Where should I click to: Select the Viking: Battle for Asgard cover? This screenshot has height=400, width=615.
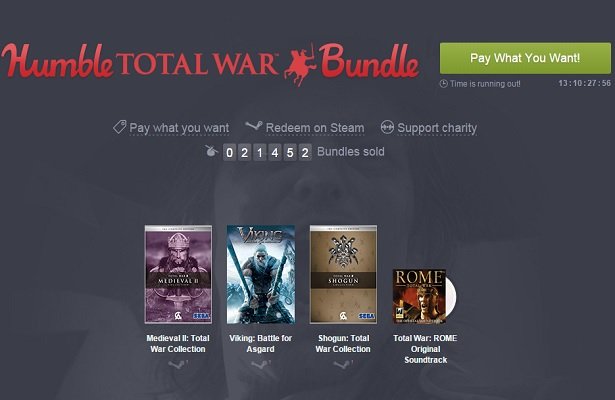tap(261, 274)
